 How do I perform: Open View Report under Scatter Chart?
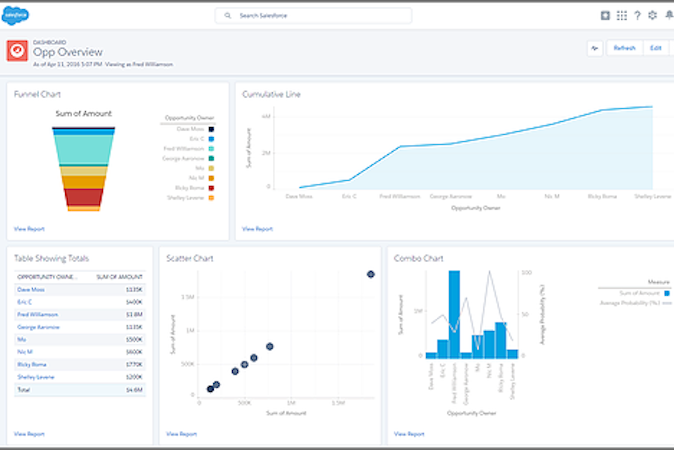181,434
